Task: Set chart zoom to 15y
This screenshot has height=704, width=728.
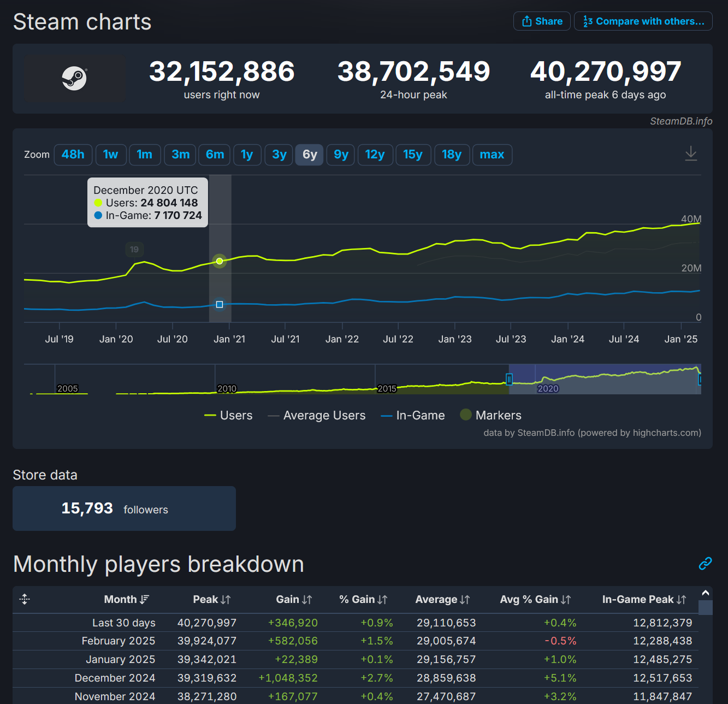Action: (x=413, y=155)
